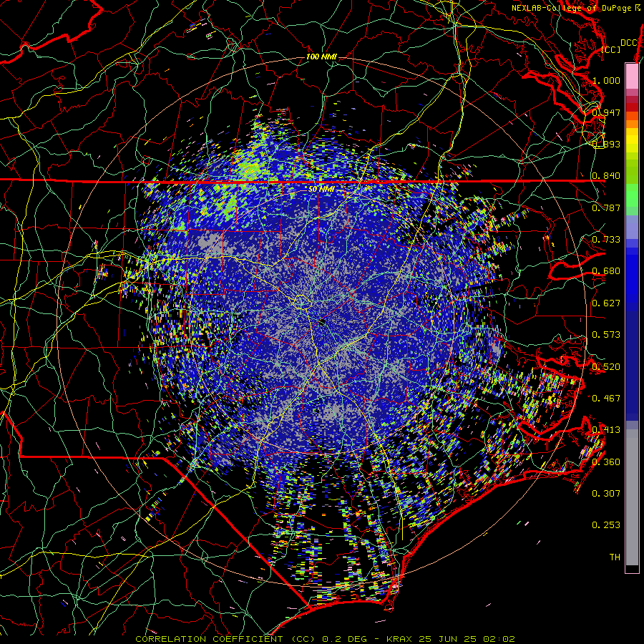This screenshot has height=644, width=644.
Task: Click the 100 NMI range ring label
Action: click(321, 57)
